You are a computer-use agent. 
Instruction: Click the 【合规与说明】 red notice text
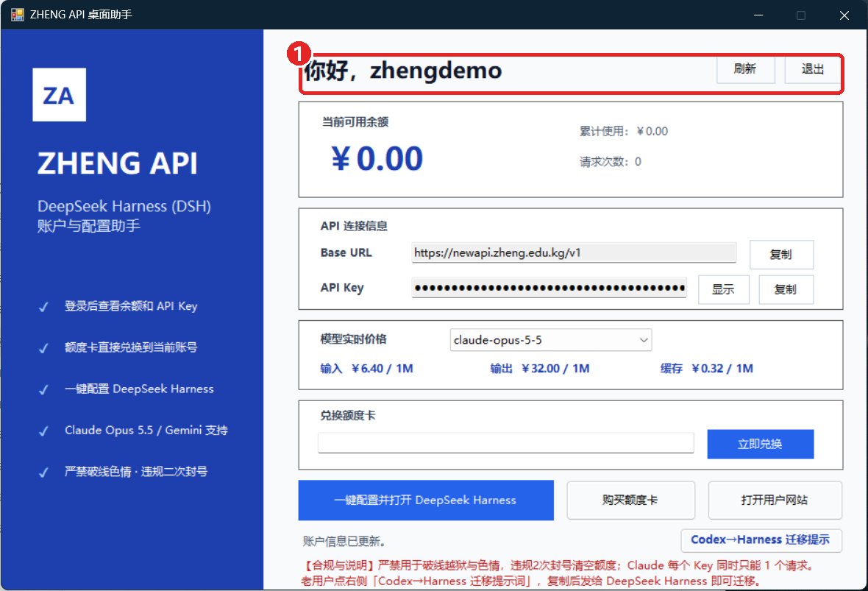pos(558,573)
